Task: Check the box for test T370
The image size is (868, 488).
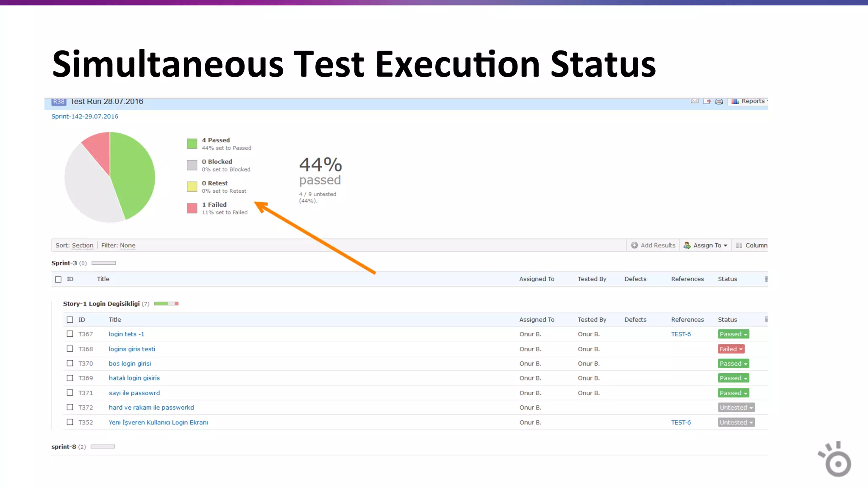Action: pos(70,363)
